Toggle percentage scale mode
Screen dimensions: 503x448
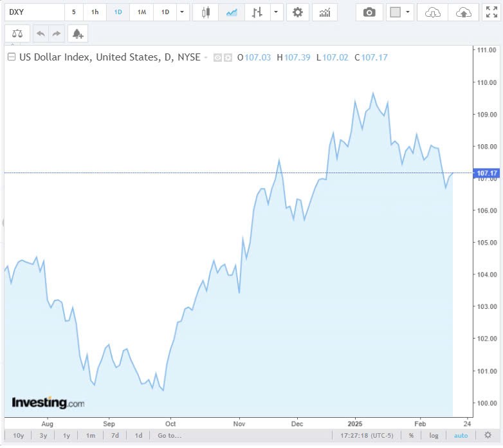click(411, 436)
